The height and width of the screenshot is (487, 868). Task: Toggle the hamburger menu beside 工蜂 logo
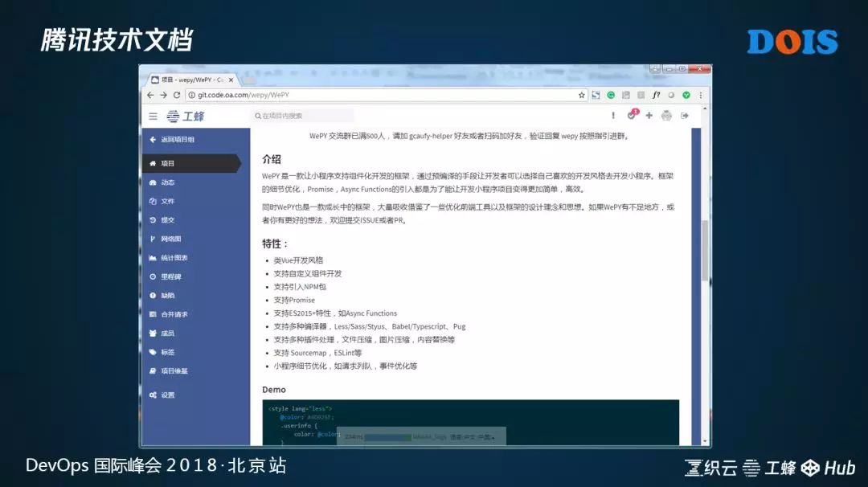click(x=154, y=117)
